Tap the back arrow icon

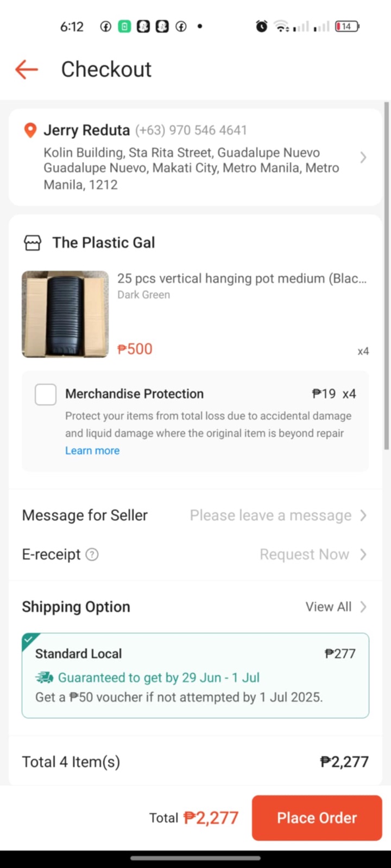(26, 69)
